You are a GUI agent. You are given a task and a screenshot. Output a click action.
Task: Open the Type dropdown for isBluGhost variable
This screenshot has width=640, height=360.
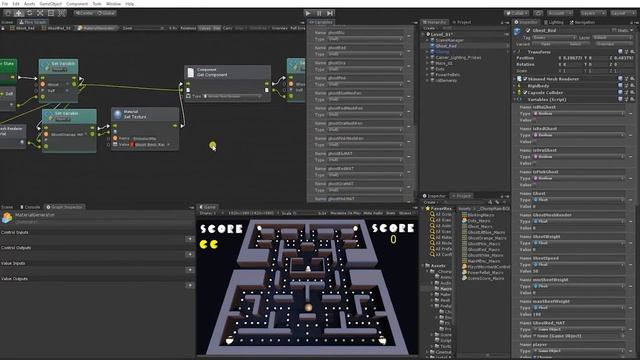[579, 114]
